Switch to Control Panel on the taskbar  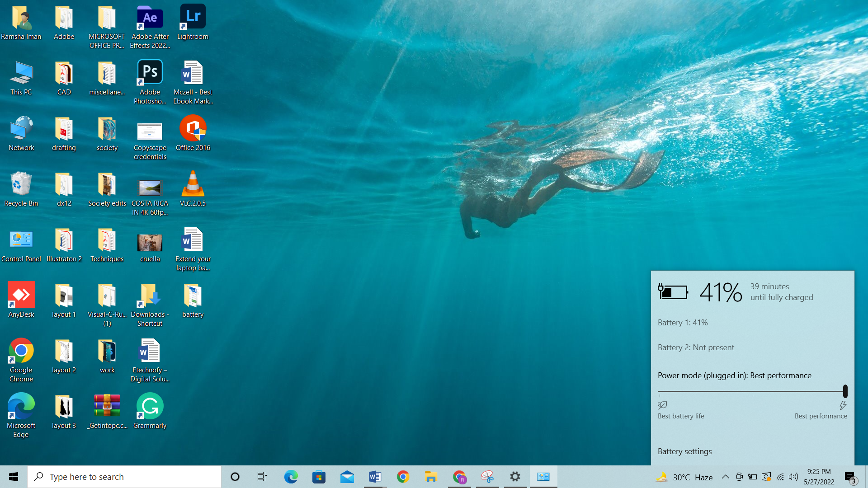pos(543,477)
